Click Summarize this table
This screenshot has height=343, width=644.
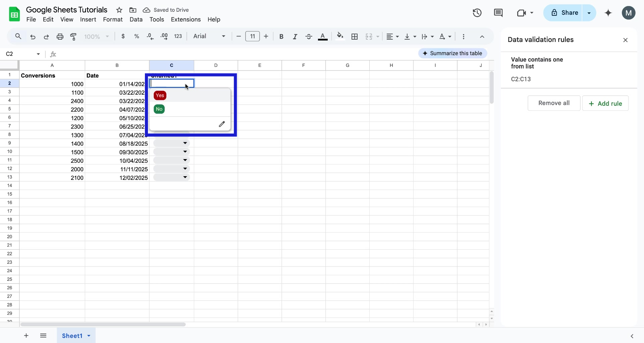[452, 53]
